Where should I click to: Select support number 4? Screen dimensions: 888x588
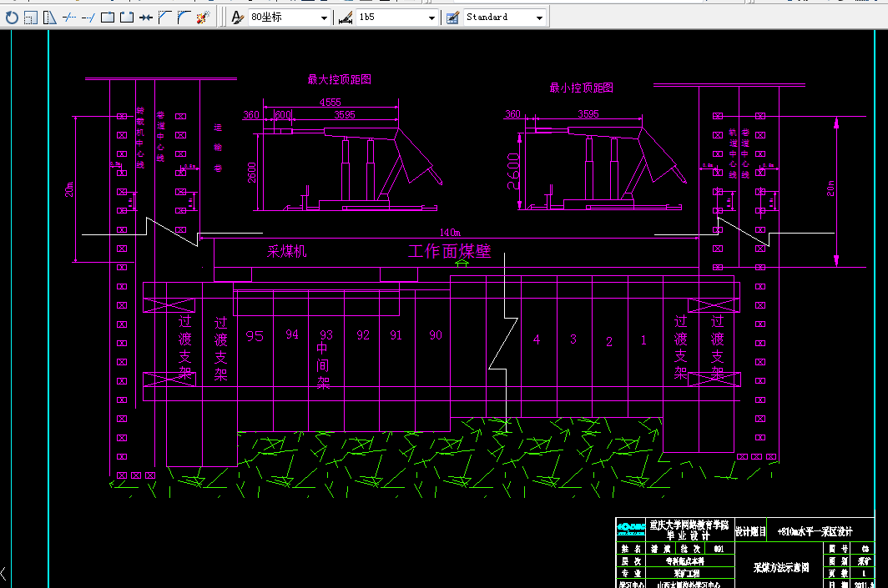(537, 339)
